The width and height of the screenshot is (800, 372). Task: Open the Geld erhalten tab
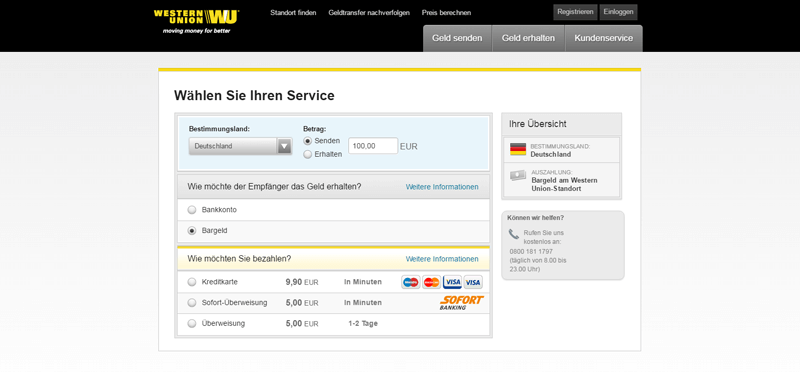click(528, 38)
